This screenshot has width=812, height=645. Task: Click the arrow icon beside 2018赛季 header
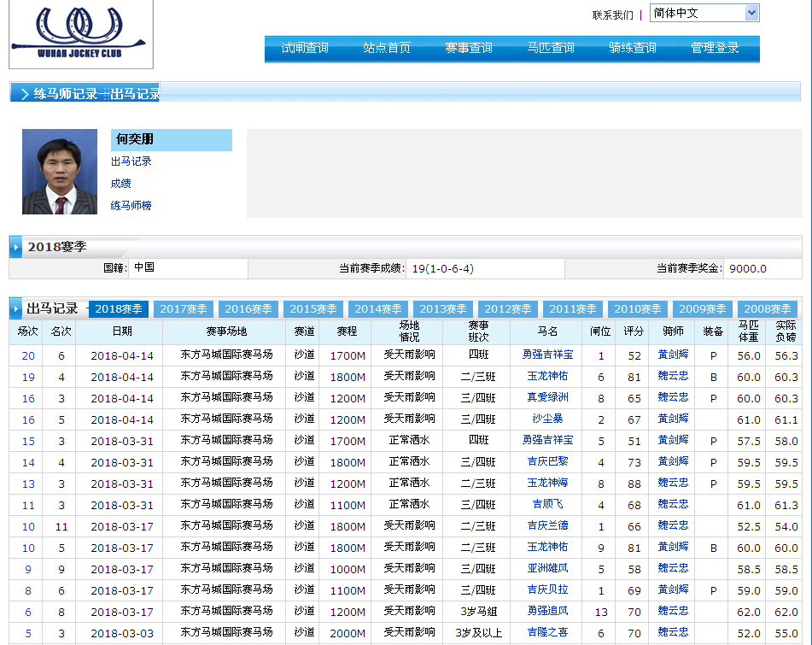coord(16,248)
